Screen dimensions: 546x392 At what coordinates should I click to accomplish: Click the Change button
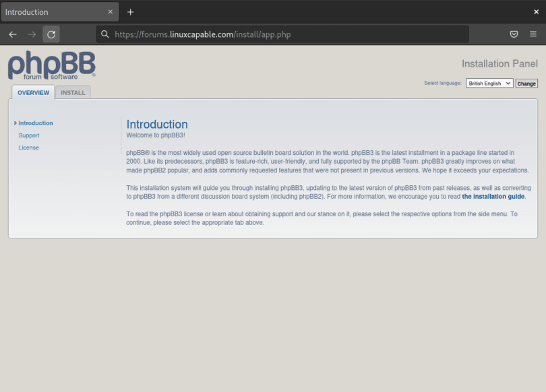(x=526, y=83)
